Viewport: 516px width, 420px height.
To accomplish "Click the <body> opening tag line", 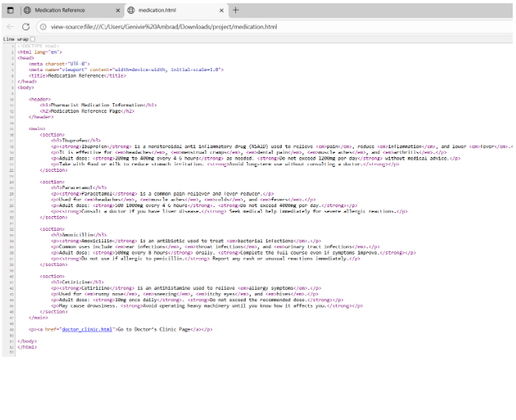I will click(25, 88).
